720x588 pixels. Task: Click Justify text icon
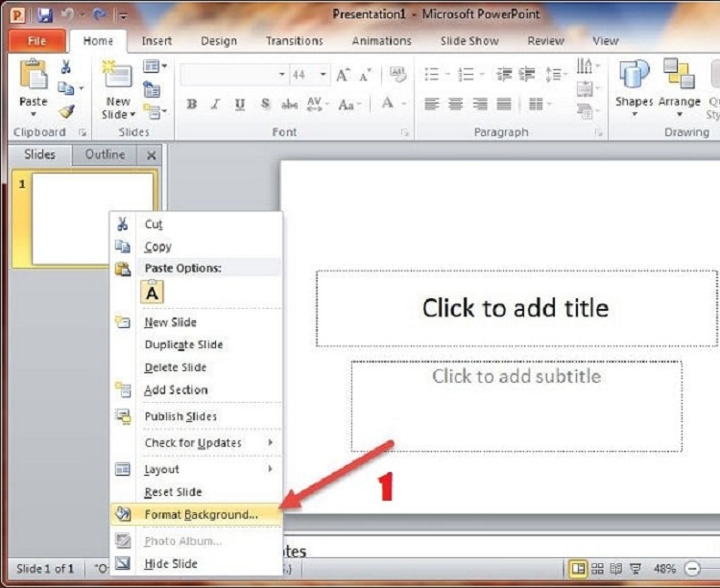point(504,105)
